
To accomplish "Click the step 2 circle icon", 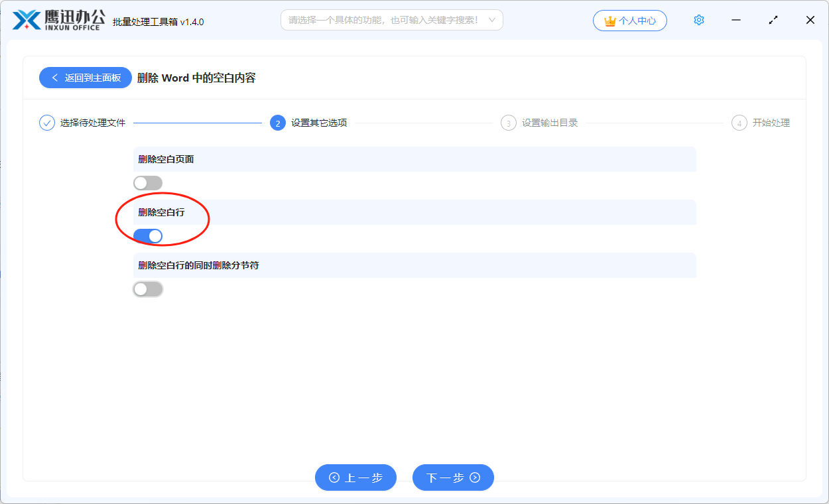I will point(277,123).
